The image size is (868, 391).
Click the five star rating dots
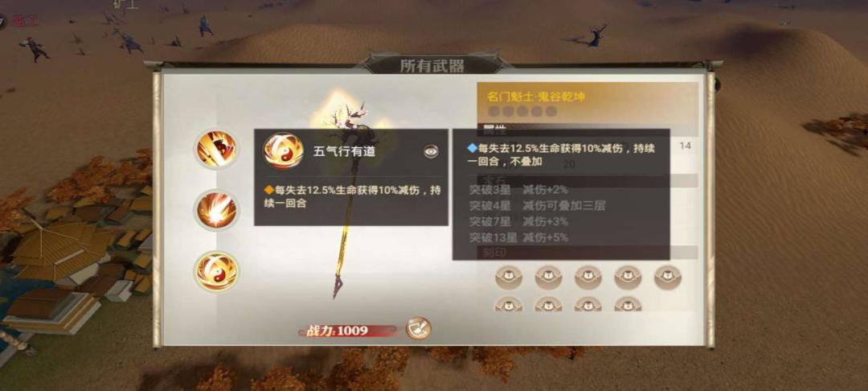[x=522, y=111]
